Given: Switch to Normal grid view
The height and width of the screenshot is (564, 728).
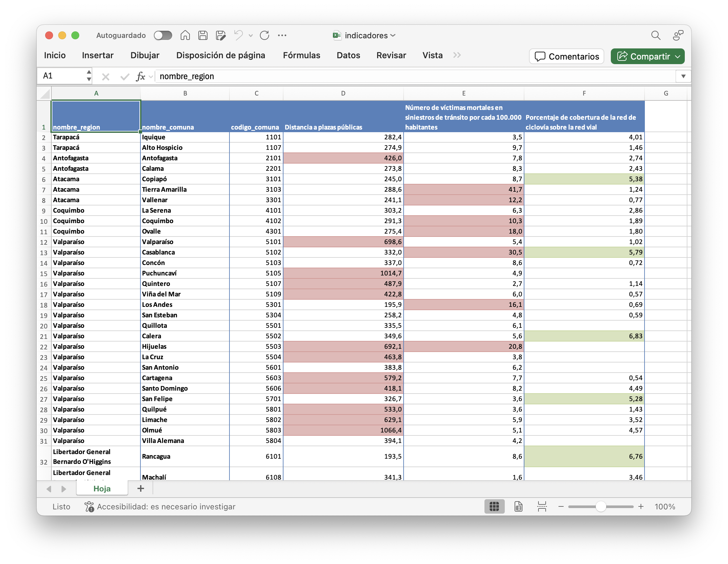Looking at the screenshot, I should point(494,506).
